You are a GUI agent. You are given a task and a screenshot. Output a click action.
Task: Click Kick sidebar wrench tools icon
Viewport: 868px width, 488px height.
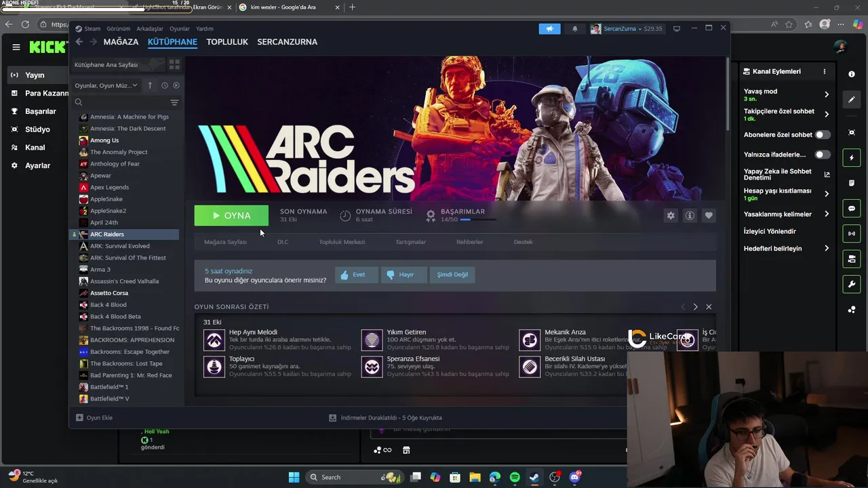[x=852, y=284]
